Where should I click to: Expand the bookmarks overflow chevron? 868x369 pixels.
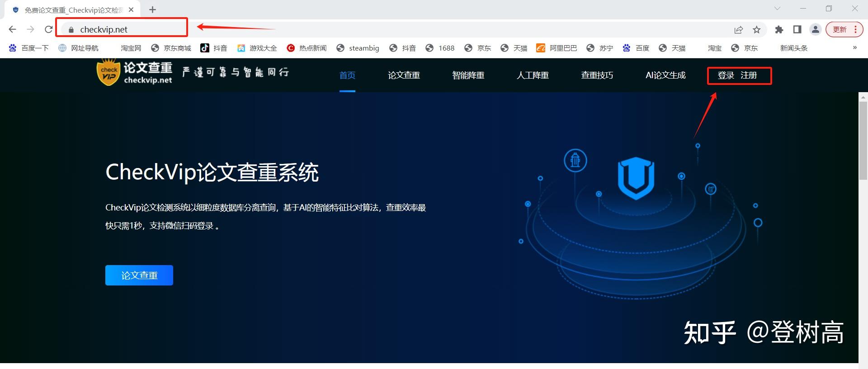[854, 47]
